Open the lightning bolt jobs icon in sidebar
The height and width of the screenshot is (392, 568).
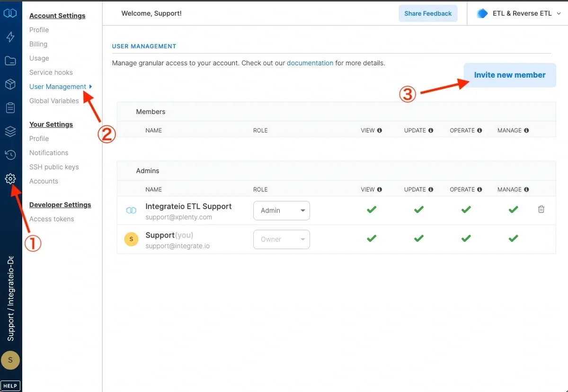pyautogui.click(x=10, y=36)
